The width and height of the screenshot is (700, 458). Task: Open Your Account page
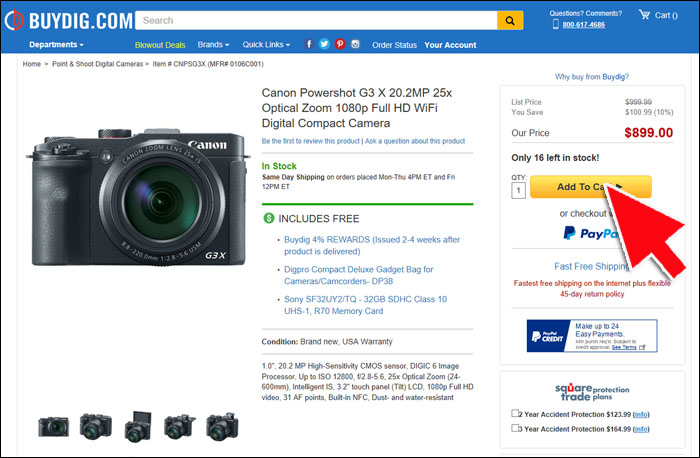tap(450, 45)
